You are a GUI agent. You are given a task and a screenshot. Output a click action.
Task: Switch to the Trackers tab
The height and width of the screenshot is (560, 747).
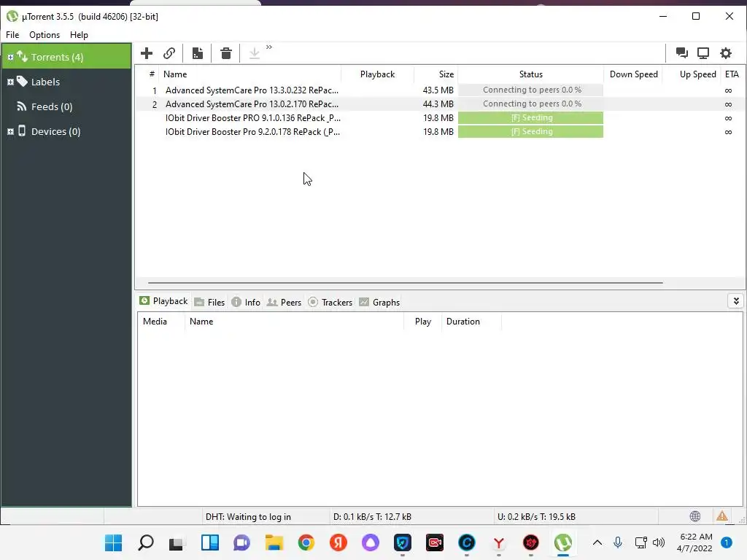330,303
